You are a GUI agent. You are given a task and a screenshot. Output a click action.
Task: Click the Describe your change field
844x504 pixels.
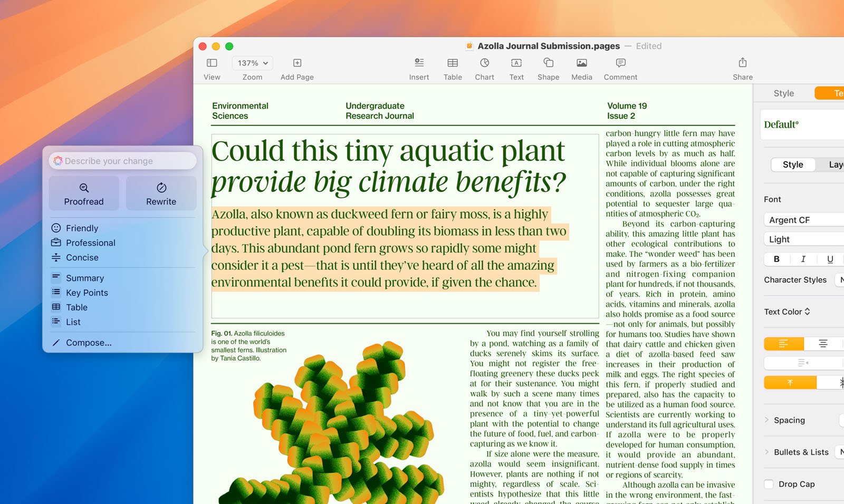pyautogui.click(x=127, y=161)
